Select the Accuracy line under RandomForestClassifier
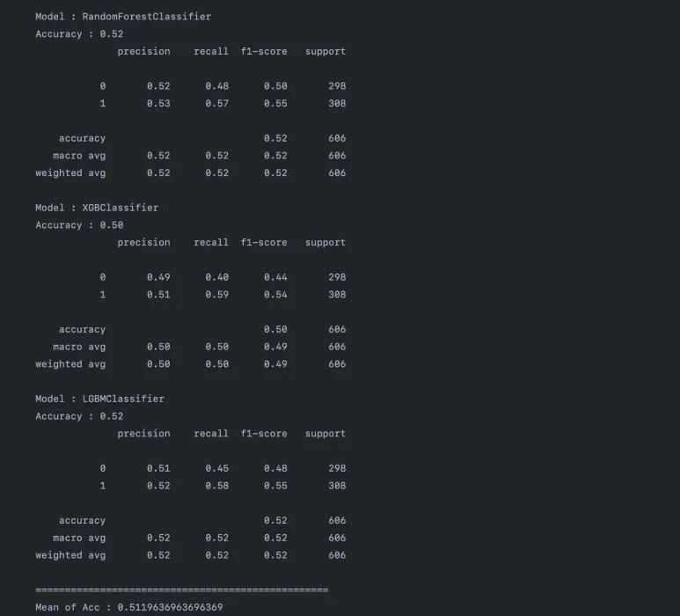 (x=79, y=34)
